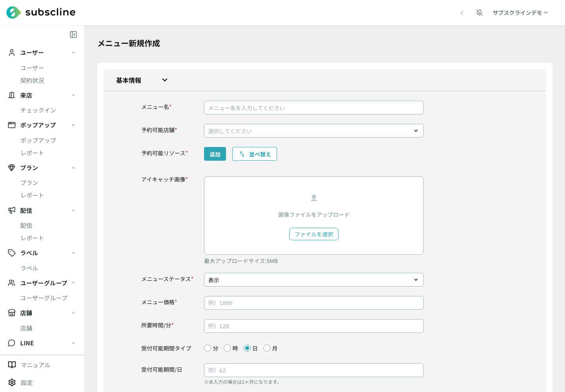Click the プラン diamond icon

[x=12, y=168]
